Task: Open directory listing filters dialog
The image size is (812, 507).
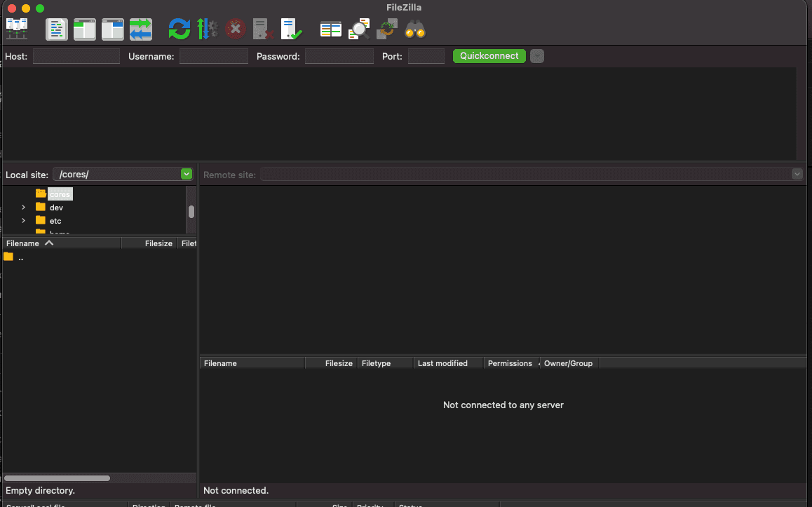Action: click(x=330, y=29)
